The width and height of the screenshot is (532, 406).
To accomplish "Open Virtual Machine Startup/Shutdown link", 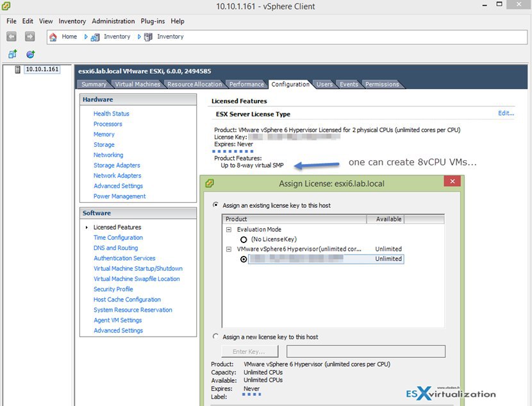I will [138, 269].
